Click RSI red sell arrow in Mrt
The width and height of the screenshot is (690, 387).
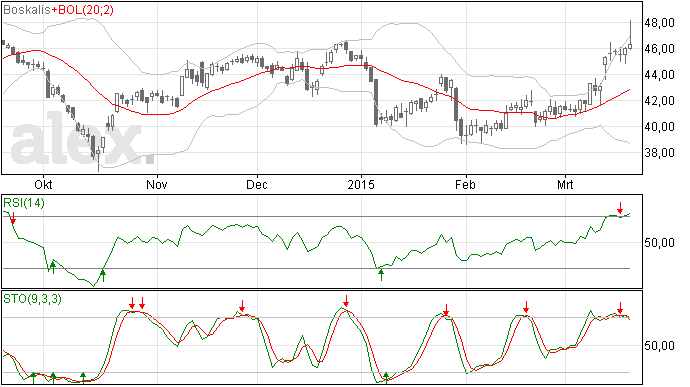tap(620, 208)
